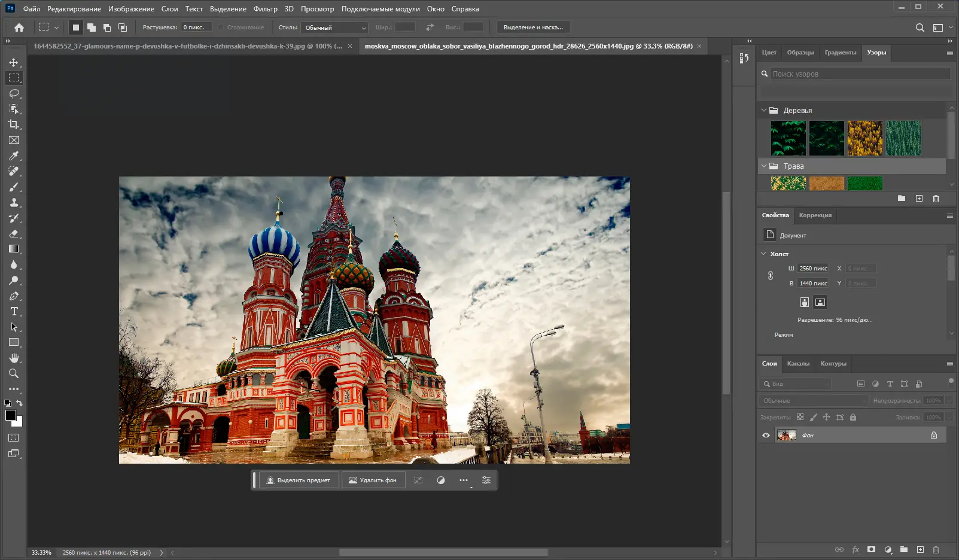Select the Eraser tool
This screenshot has width=959, height=560.
[14, 234]
